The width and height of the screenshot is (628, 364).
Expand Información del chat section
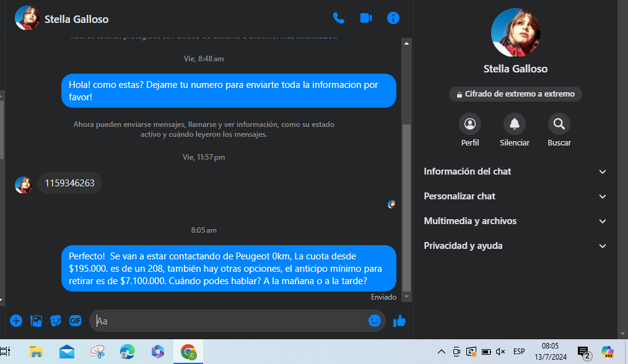[x=515, y=171]
